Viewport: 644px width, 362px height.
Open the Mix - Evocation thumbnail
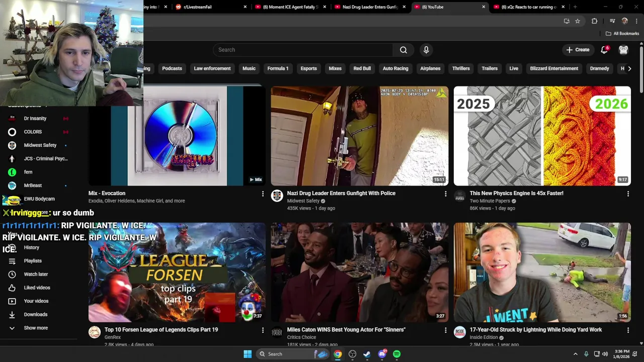pos(177,136)
